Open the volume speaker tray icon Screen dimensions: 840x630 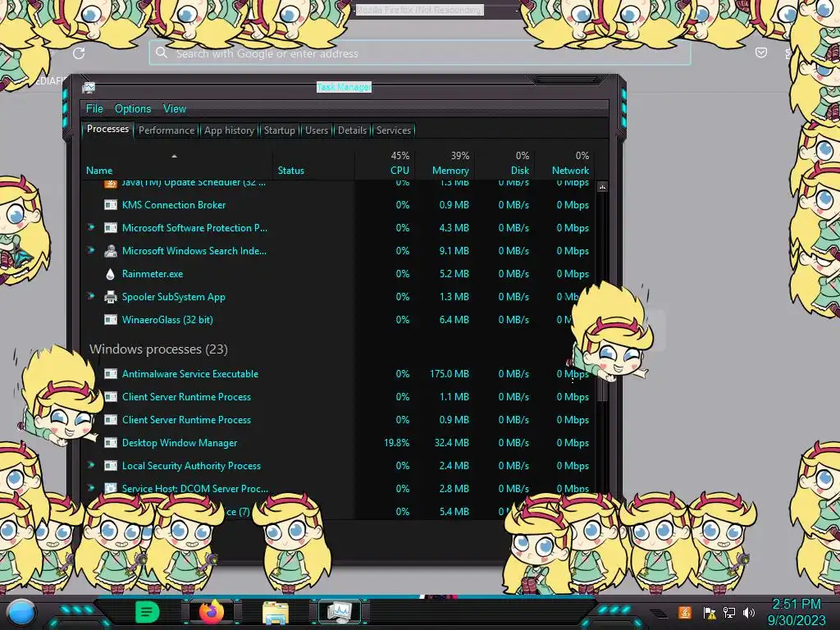(x=749, y=612)
